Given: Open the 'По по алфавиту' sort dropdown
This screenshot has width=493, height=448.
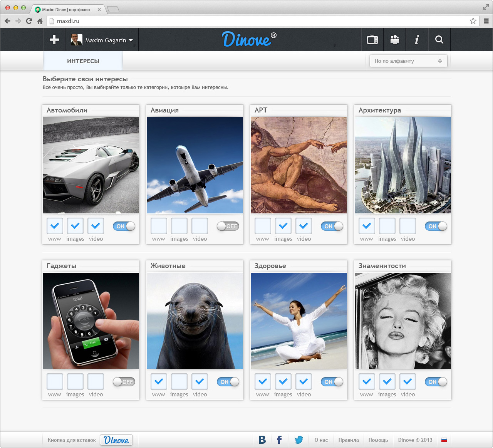Looking at the screenshot, I should [408, 61].
